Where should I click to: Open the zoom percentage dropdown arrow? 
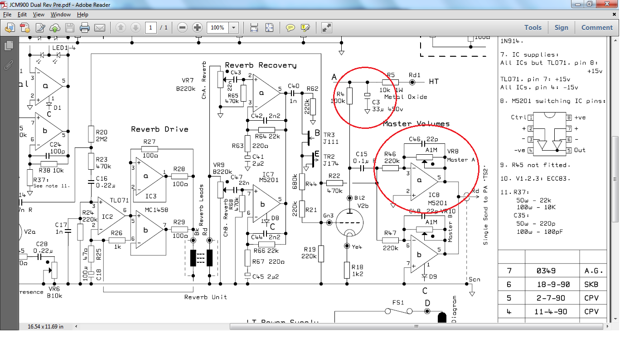234,28
